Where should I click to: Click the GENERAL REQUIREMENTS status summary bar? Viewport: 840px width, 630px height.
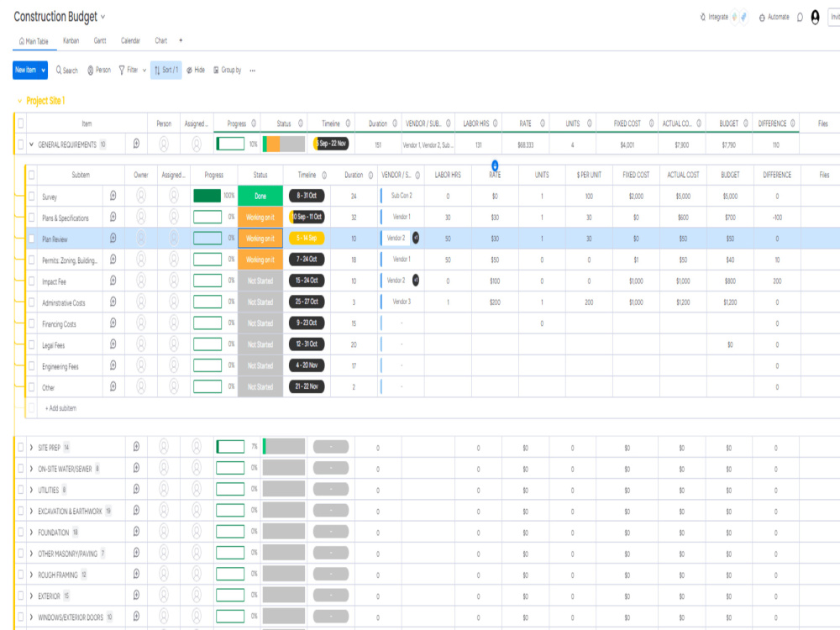(284, 144)
